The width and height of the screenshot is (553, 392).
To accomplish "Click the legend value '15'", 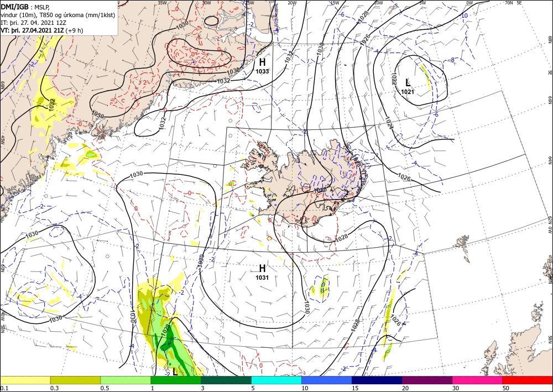I will 355,388.
